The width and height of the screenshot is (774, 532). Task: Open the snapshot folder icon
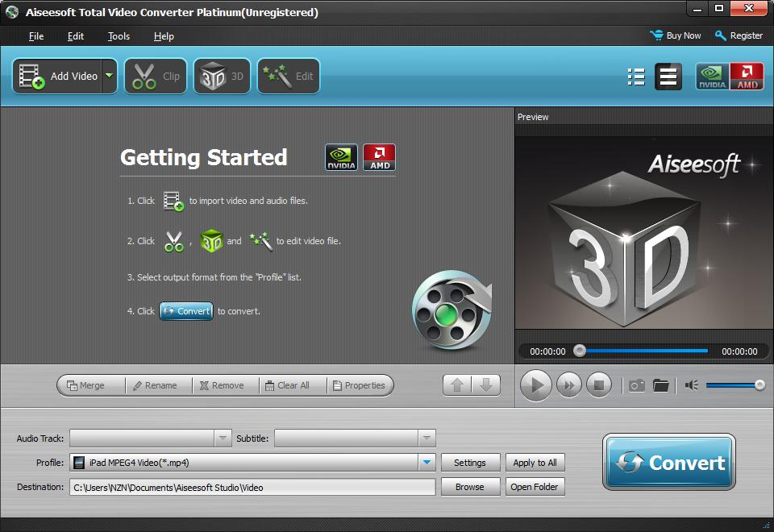(661, 385)
